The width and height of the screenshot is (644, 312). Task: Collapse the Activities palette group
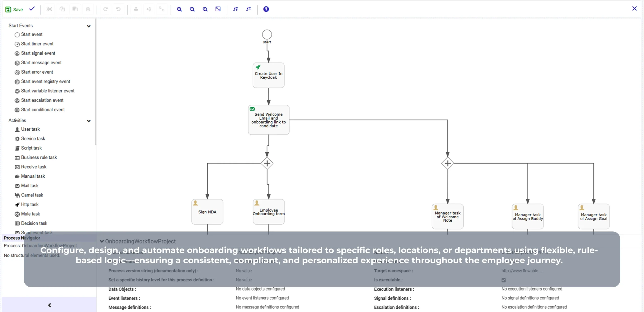tap(89, 121)
